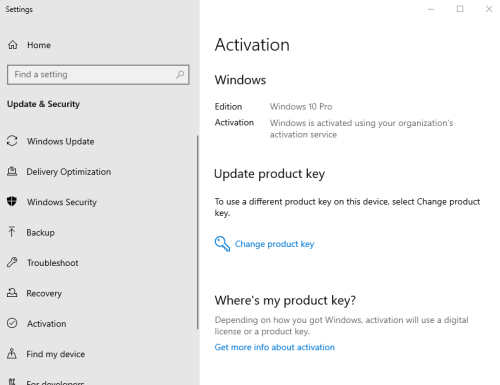Open Get more info about activation
Screen dimensions: 500x385
click(x=275, y=347)
